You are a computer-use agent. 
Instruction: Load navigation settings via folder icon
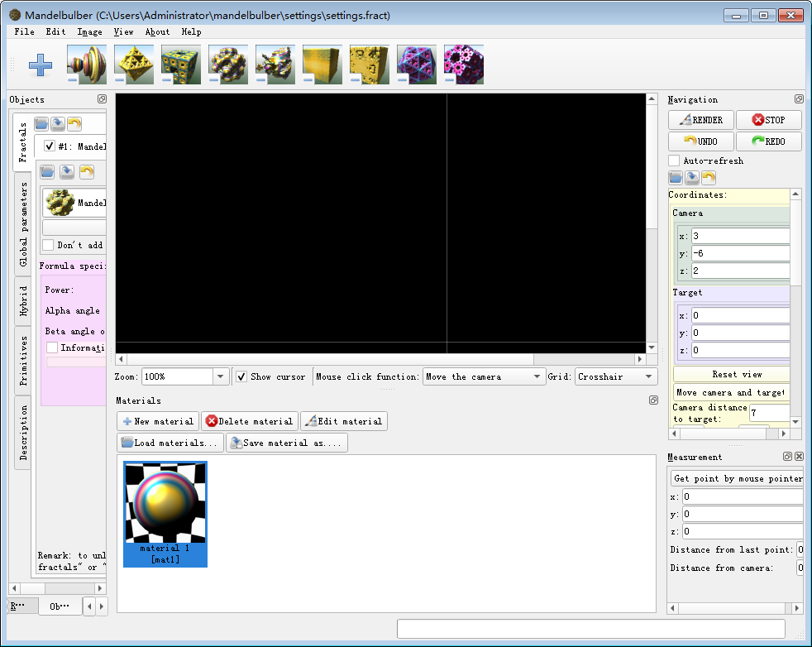676,178
